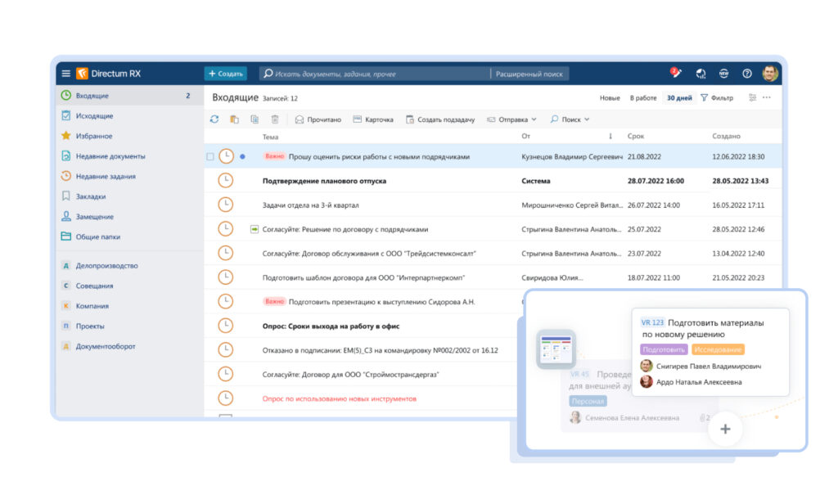Open the ellipsis (…) overflow menu

click(766, 97)
